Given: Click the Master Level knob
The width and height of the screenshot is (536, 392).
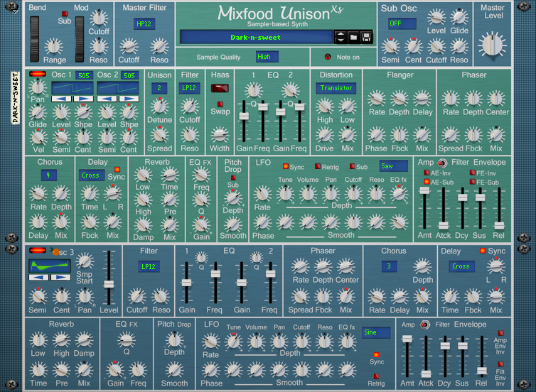Looking at the screenshot, I should [x=492, y=45].
